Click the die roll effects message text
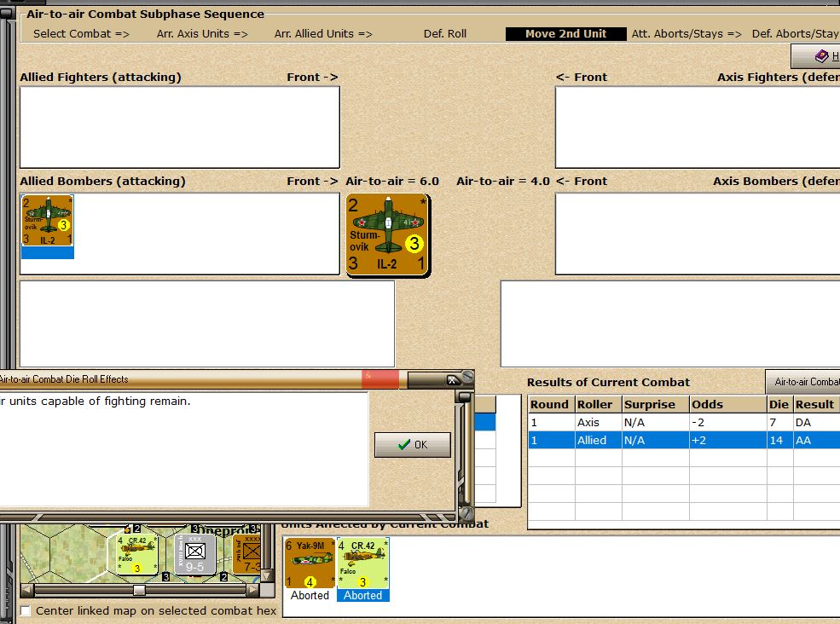The image size is (840, 624). [x=96, y=402]
